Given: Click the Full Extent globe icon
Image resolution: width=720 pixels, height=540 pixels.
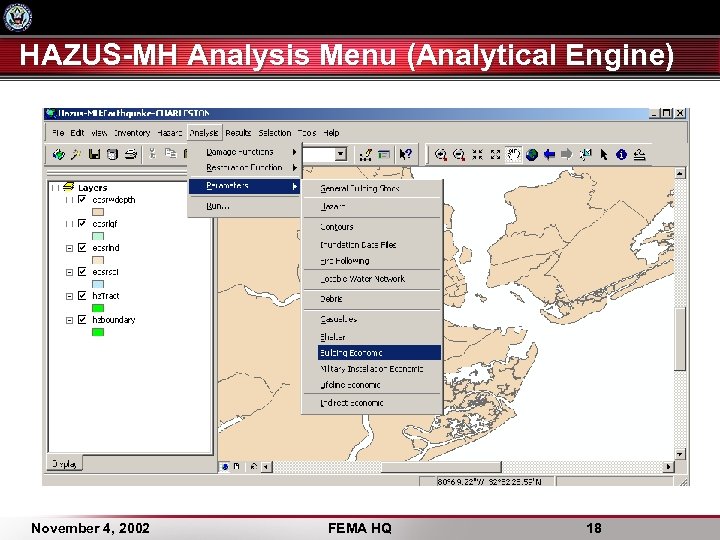Looking at the screenshot, I should coord(532,154).
